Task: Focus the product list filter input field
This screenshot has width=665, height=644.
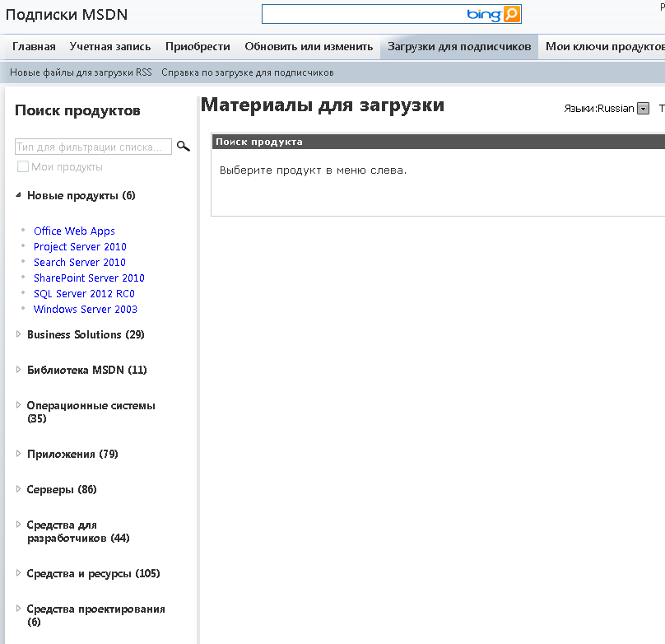Action: (93, 147)
